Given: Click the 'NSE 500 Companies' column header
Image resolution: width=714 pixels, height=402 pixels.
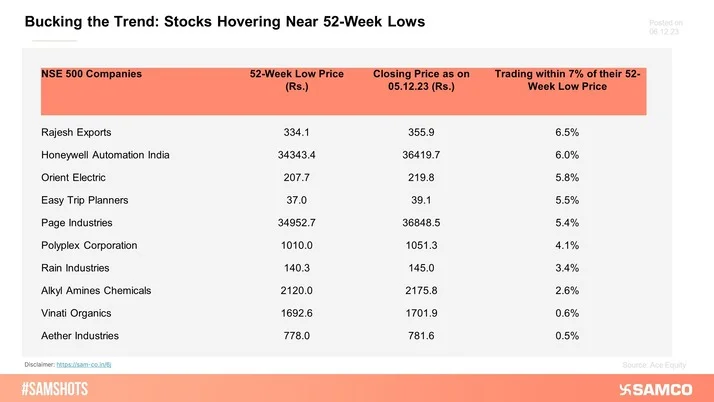Looking at the screenshot, I should coord(91,74).
